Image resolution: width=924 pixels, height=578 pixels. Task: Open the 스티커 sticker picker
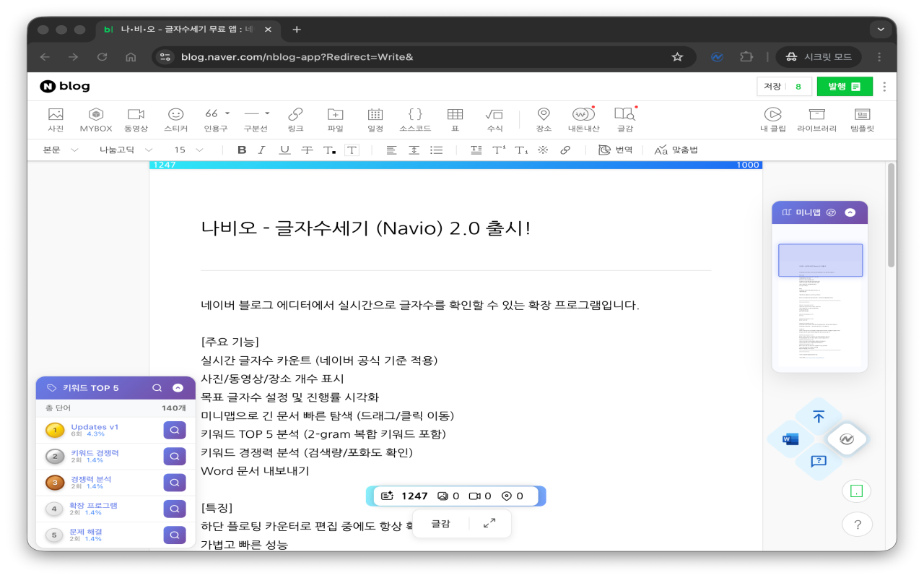(175, 119)
